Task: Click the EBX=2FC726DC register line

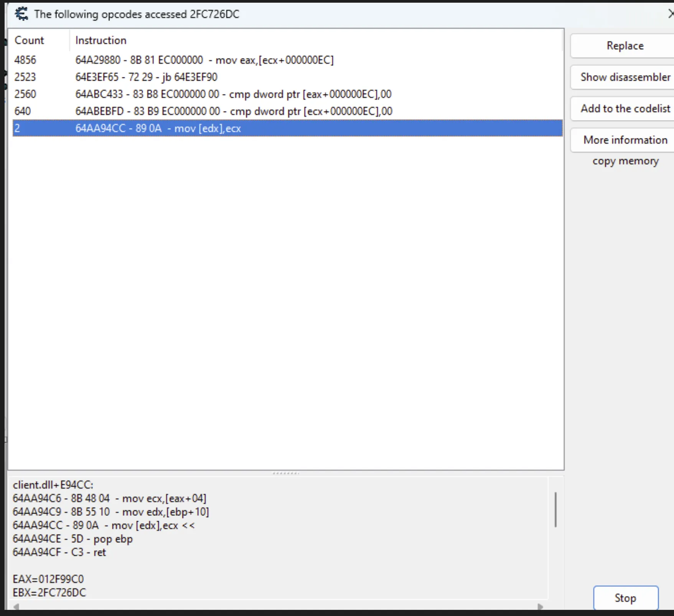Action: [49, 593]
